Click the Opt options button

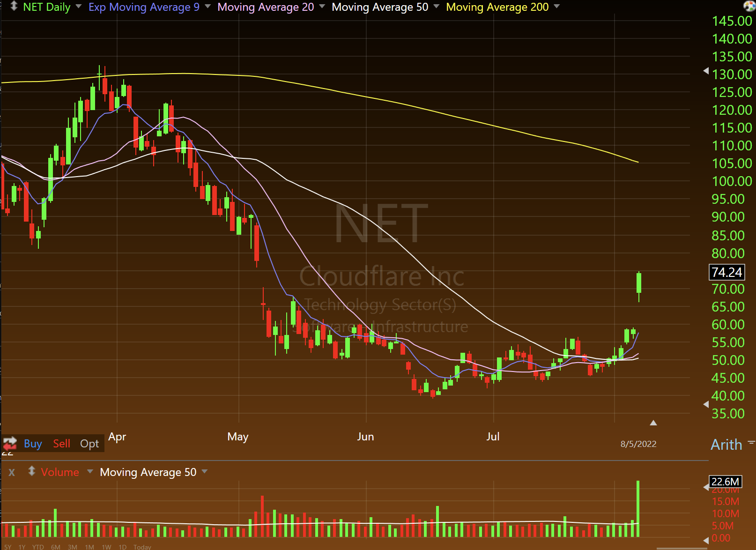pos(89,443)
